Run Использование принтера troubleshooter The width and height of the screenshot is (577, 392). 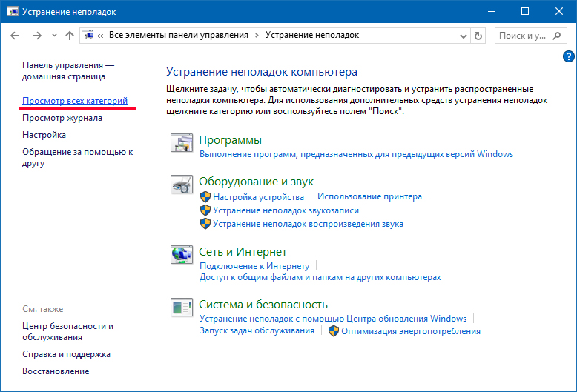(x=369, y=196)
